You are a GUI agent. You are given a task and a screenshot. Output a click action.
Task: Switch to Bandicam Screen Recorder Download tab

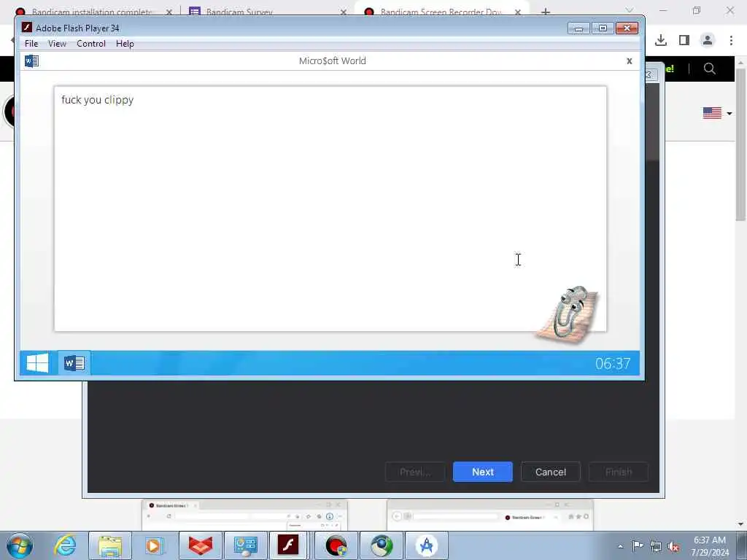pos(441,12)
